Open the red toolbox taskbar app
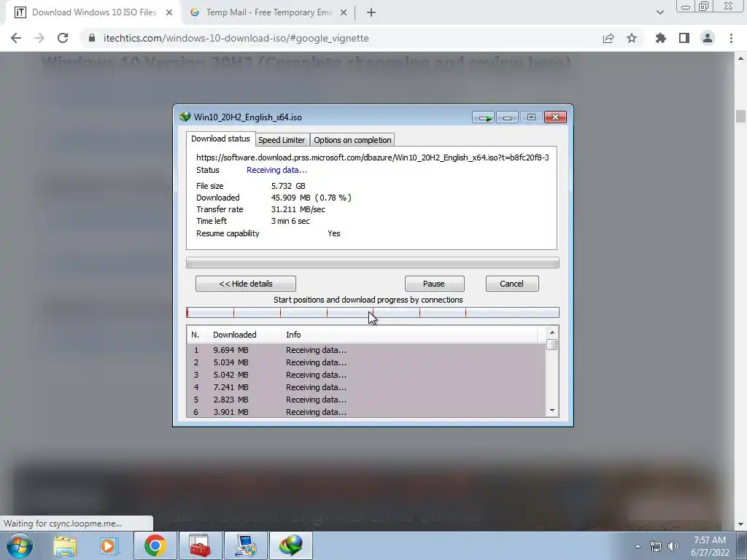The image size is (747, 560). click(200, 545)
